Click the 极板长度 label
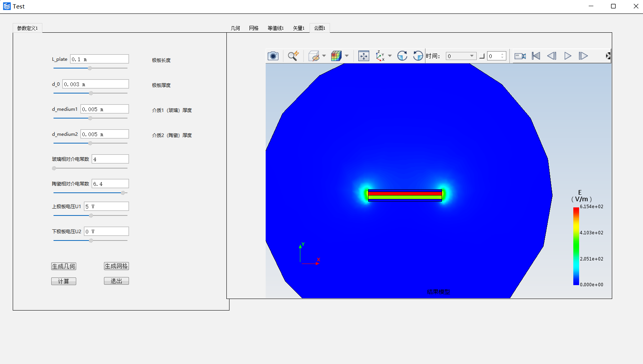Image resolution: width=643 pixels, height=364 pixels. pos(161,60)
